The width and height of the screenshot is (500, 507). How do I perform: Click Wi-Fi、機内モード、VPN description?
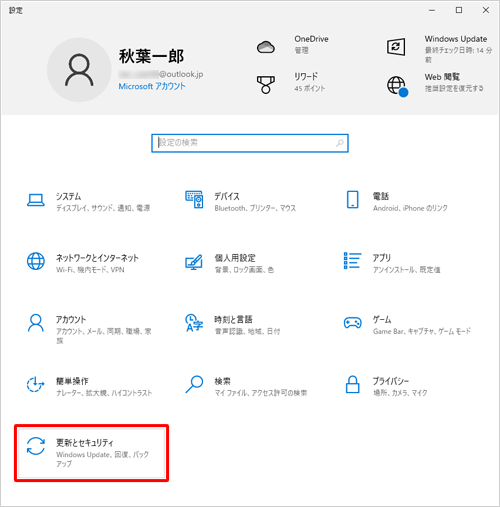coord(90,270)
